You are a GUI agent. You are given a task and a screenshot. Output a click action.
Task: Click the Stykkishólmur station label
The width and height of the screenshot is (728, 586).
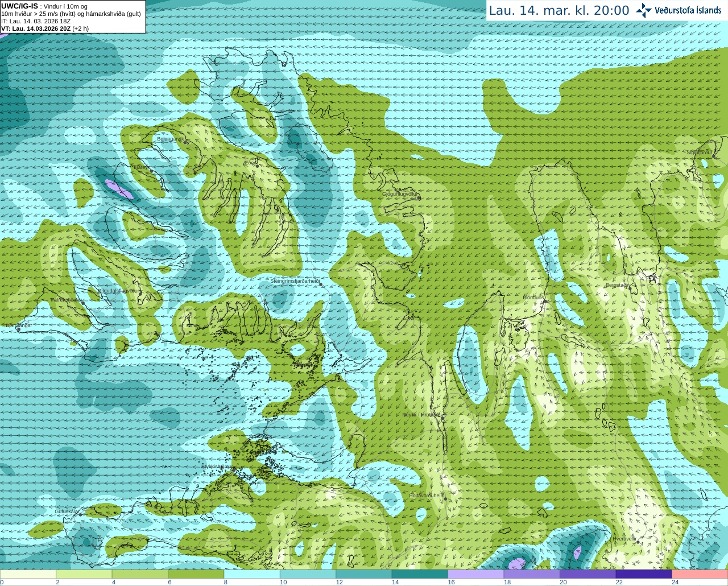[217, 466]
